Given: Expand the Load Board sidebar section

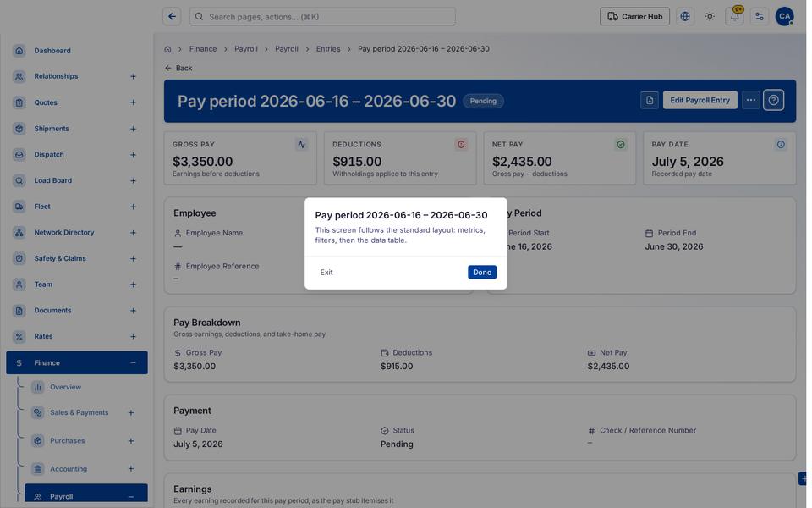Looking at the screenshot, I should tap(133, 180).
